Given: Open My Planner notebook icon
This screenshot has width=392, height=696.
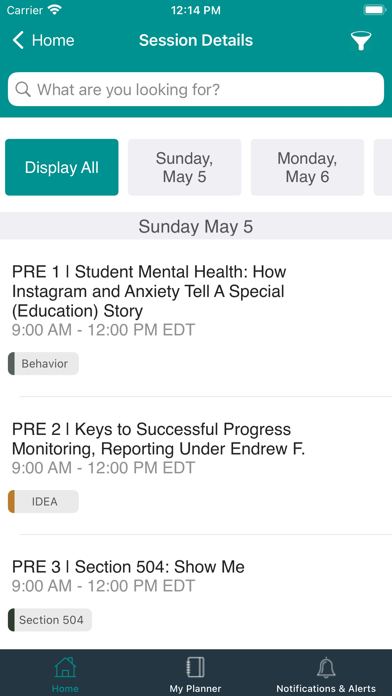Looking at the screenshot, I should click(x=195, y=668).
